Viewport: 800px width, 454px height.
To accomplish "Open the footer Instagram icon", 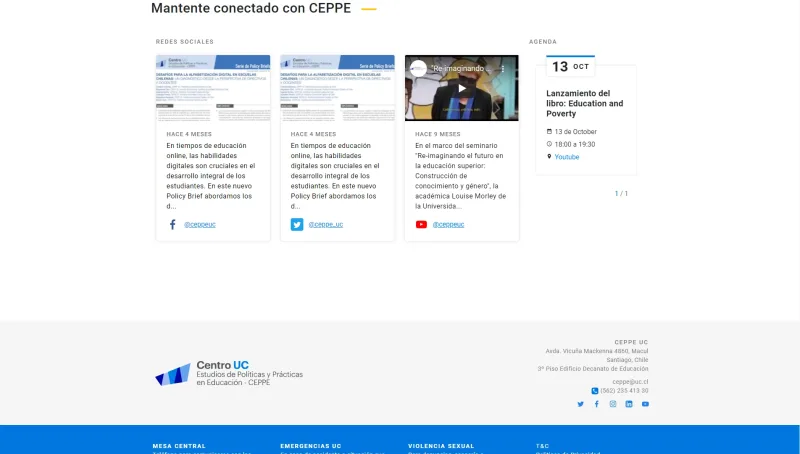I will click(x=613, y=404).
